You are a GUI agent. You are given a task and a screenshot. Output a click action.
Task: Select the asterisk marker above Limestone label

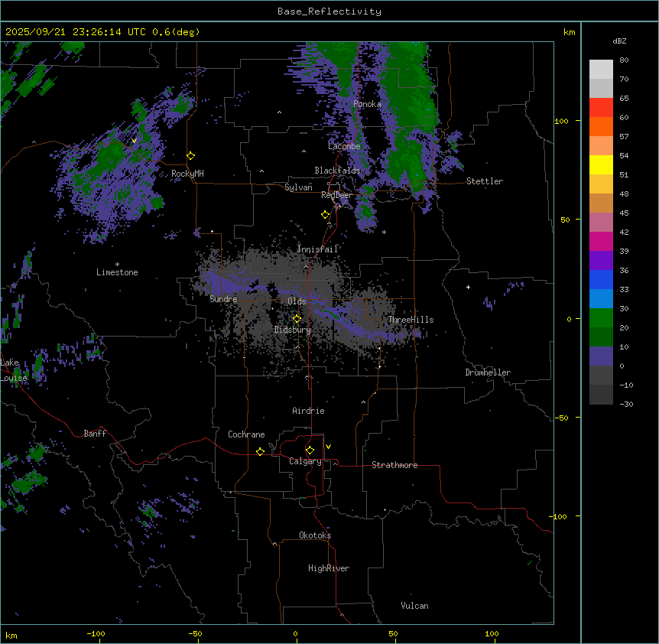tap(117, 264)
